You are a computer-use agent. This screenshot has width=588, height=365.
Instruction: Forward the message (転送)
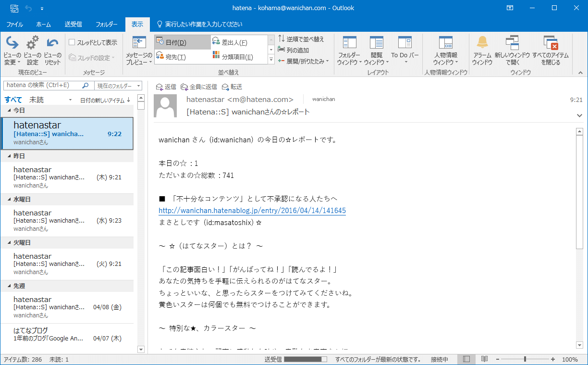[232, 87]
